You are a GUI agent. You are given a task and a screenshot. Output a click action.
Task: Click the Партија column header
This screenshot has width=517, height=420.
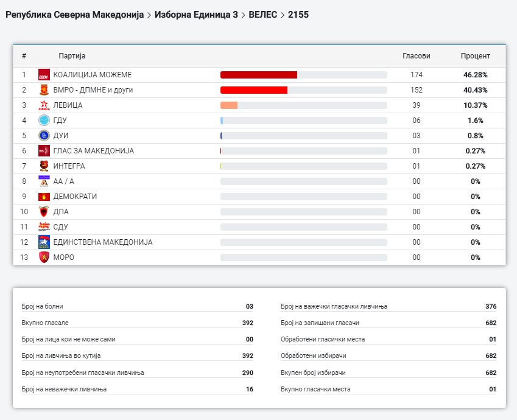(x=72, y=56)
